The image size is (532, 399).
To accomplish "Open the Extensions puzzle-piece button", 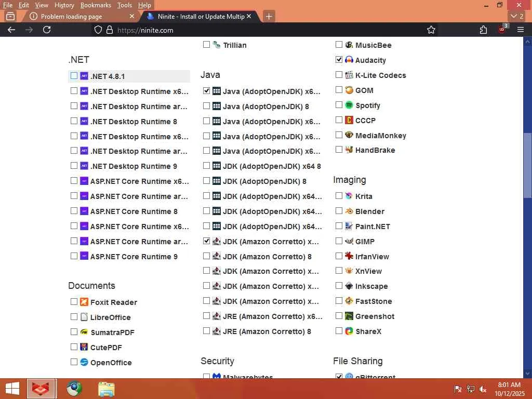I will pyautogui.click(x=484, y=30).
